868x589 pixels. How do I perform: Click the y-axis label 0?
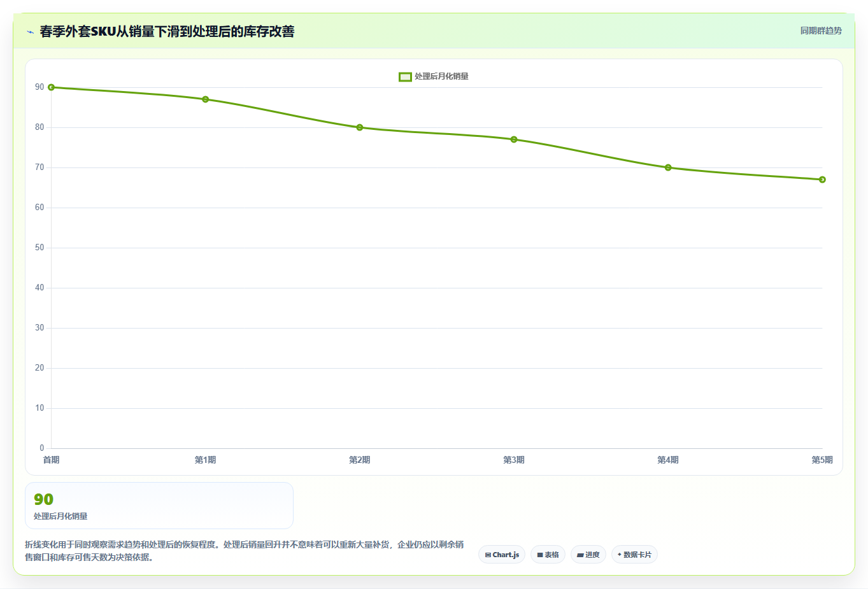pos(42,448)
